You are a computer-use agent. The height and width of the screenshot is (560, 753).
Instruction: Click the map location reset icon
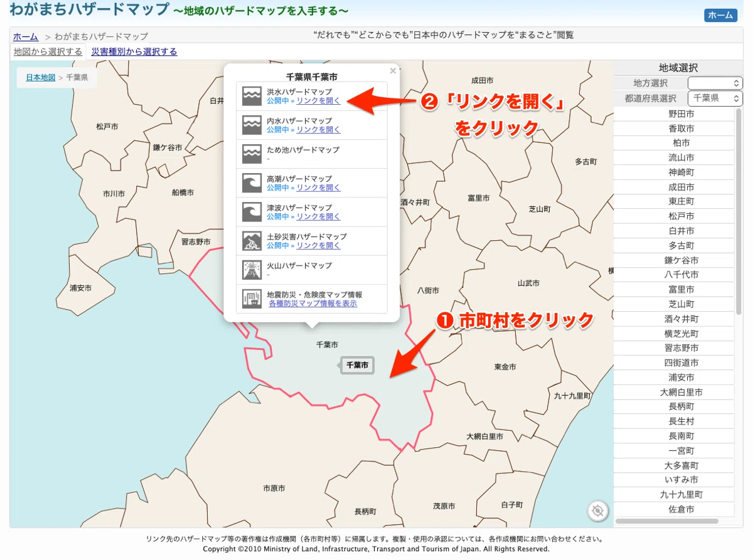click(x=598, y=511)
